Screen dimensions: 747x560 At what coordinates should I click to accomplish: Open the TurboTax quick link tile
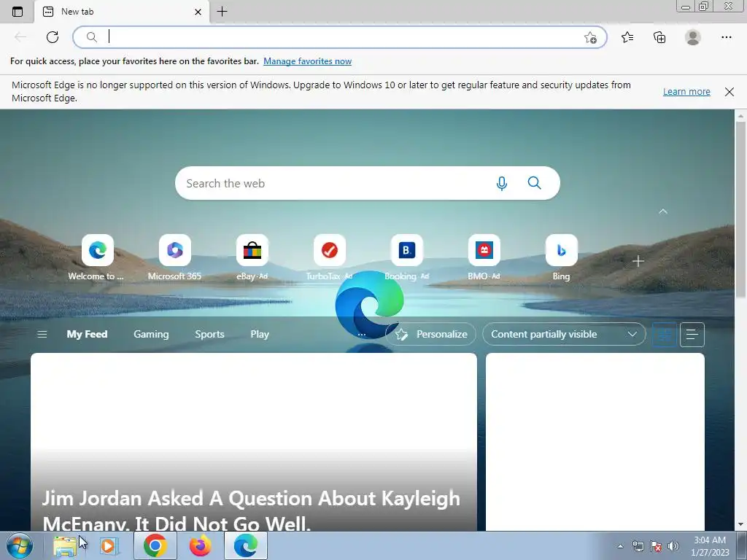point(329,257)
